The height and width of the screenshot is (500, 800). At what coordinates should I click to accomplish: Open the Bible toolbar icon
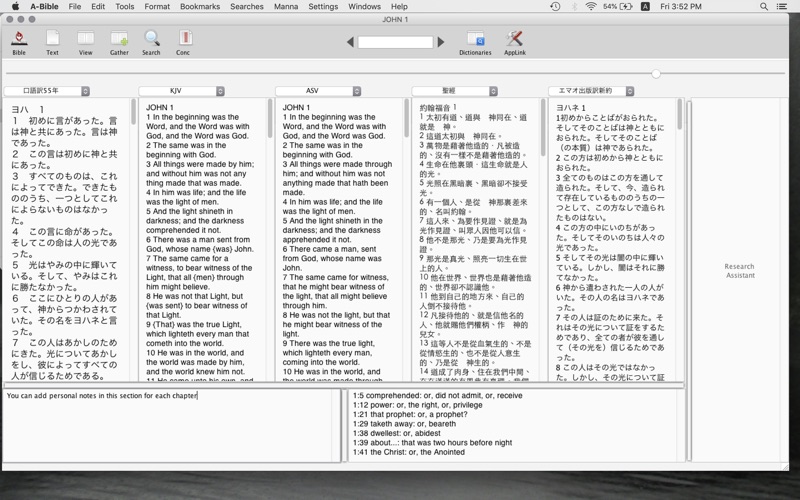coord(19,42)
